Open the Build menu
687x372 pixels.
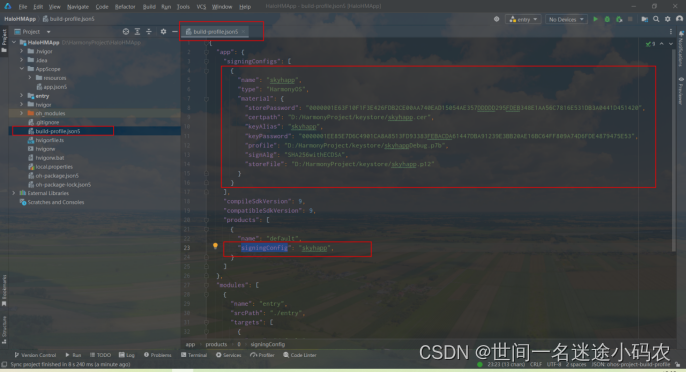[149, 7]
